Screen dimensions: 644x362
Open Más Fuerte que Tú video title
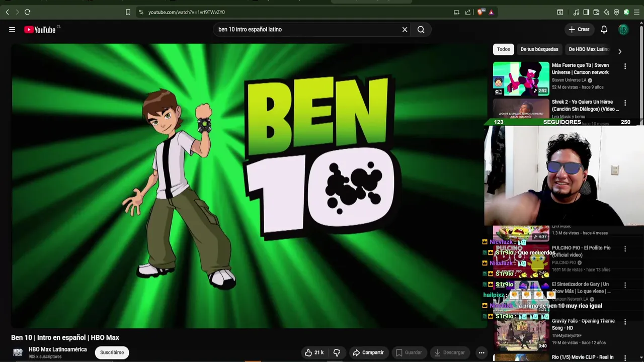580,69
